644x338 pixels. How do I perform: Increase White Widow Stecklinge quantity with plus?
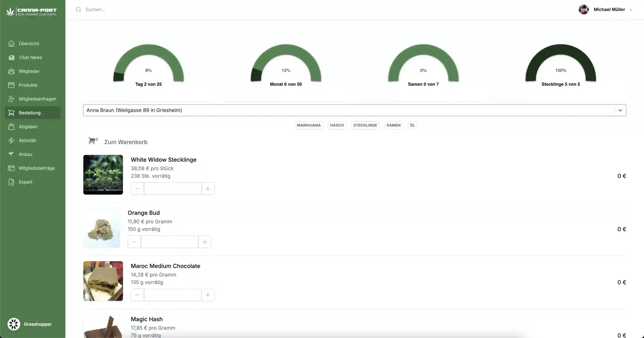(208, 189)
